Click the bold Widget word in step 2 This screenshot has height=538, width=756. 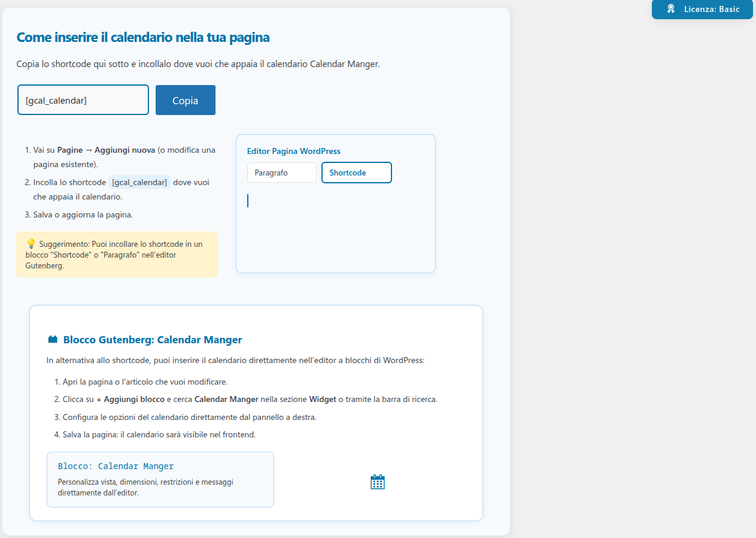pos(323,399)
